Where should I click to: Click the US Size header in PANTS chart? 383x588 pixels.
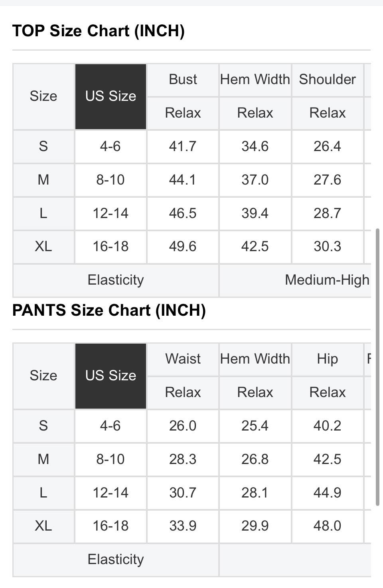click(111, 376)
